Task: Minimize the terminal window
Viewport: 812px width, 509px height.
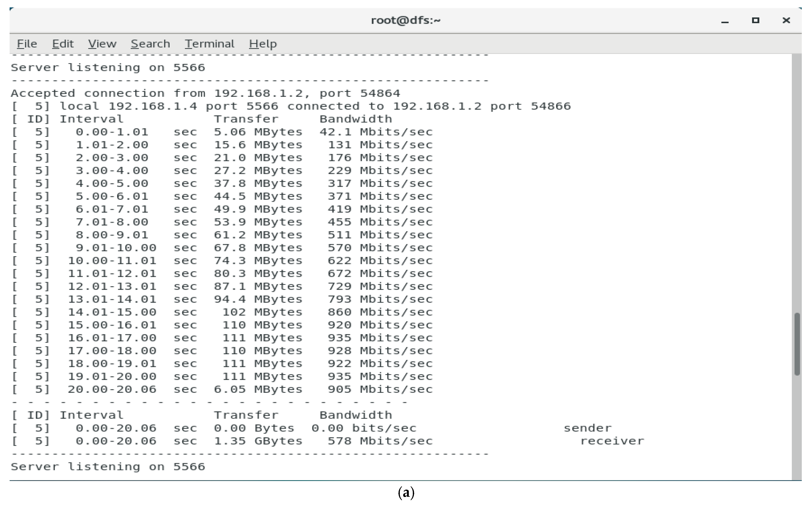Action: click(x=725, y=21)
